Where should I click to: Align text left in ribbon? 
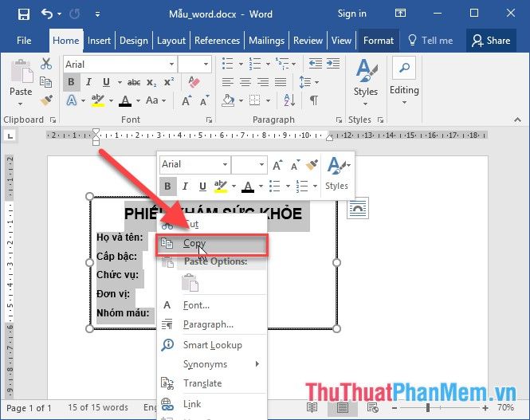(x=228, y=82)
